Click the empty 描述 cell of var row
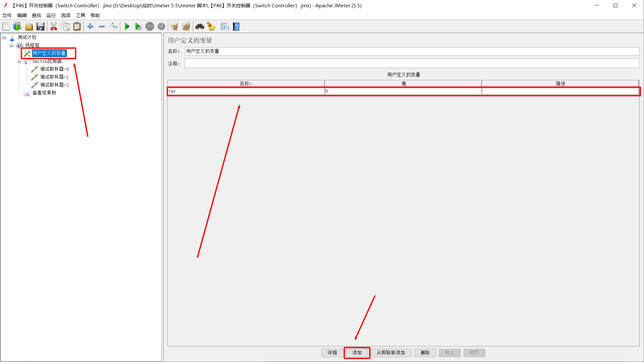The height and width of the screenshot is (362, 644). (560, 91)
